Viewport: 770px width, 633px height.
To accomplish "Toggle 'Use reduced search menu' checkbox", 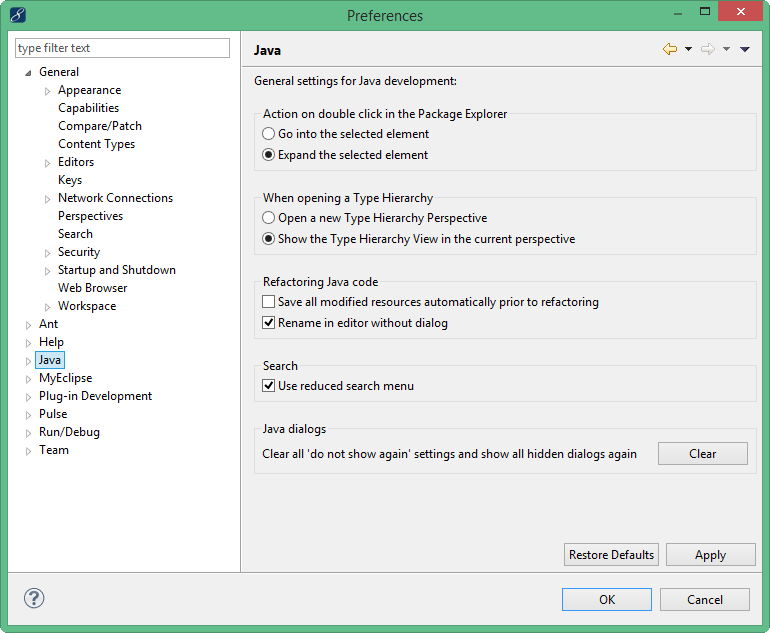I will tap(268, 385).
